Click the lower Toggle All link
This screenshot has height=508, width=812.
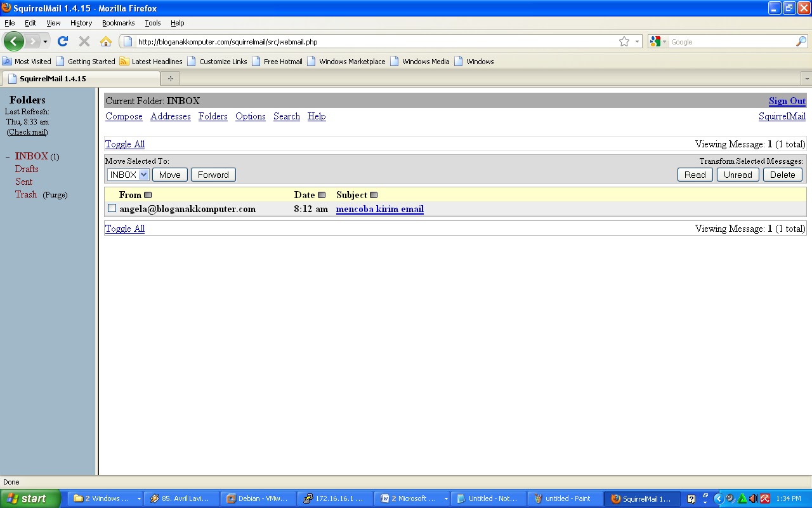pyautogui.click(x=125, y=229)
